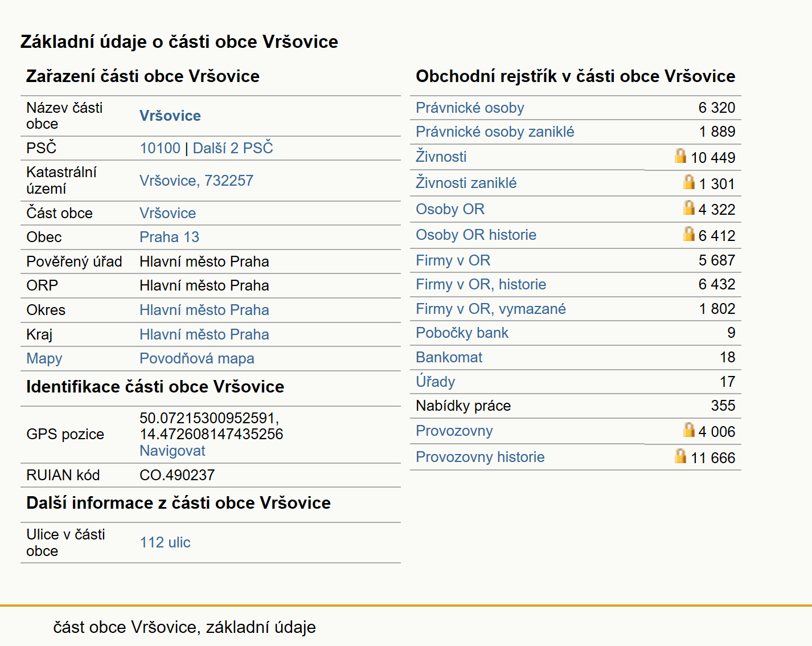Open Firmy v OR, historie
Image resolution: width=812 pixels, height=646 pixels.
coord(481,284)
